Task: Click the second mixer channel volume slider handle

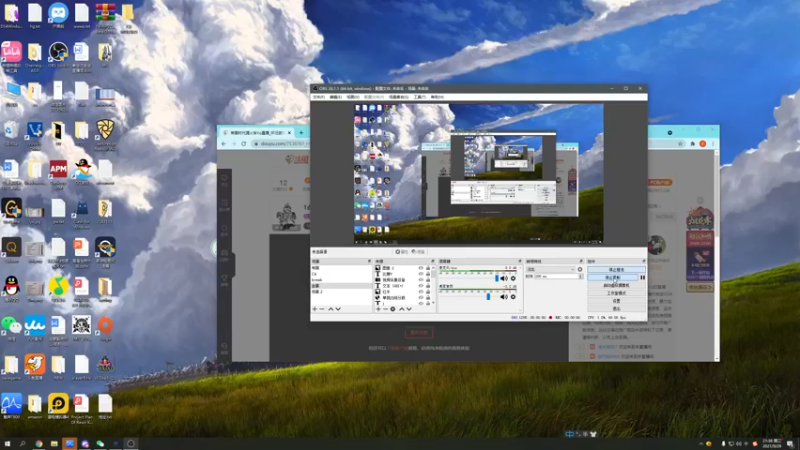Action: (x=488, y=297)
